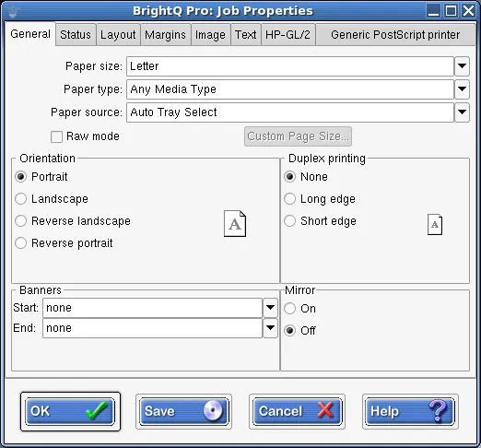Enable the Raw mode checkbox
Viewport: 481px width, 448px height.
click(56, 136)
